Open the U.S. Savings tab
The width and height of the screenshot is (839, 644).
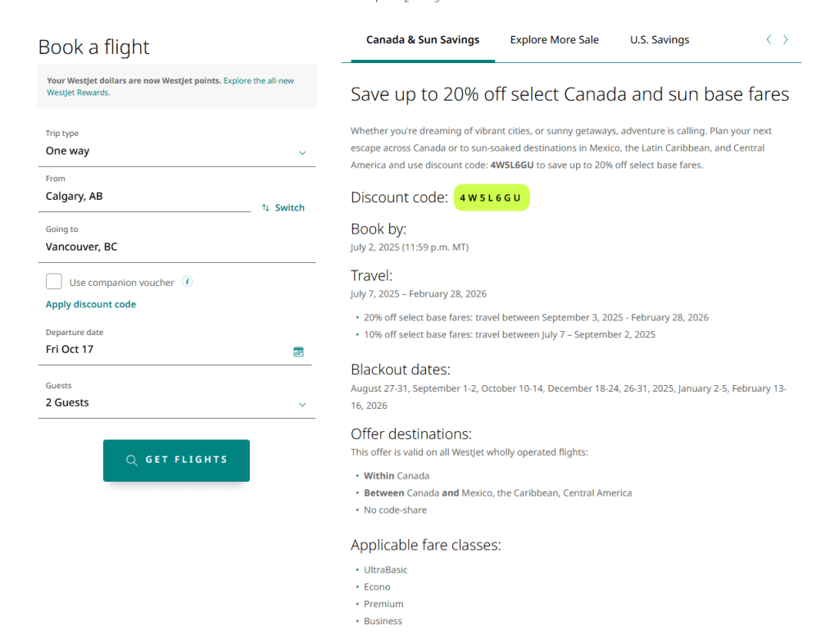coord(660,39)
